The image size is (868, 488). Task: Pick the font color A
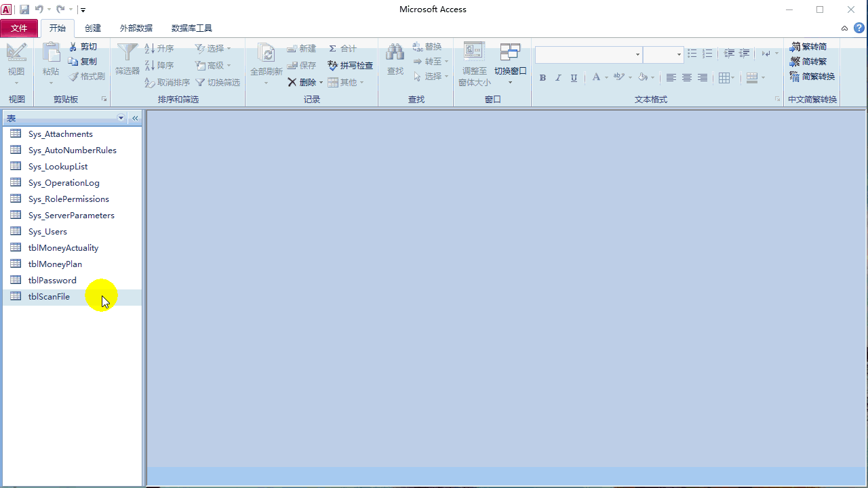click(x=595, y=78)
